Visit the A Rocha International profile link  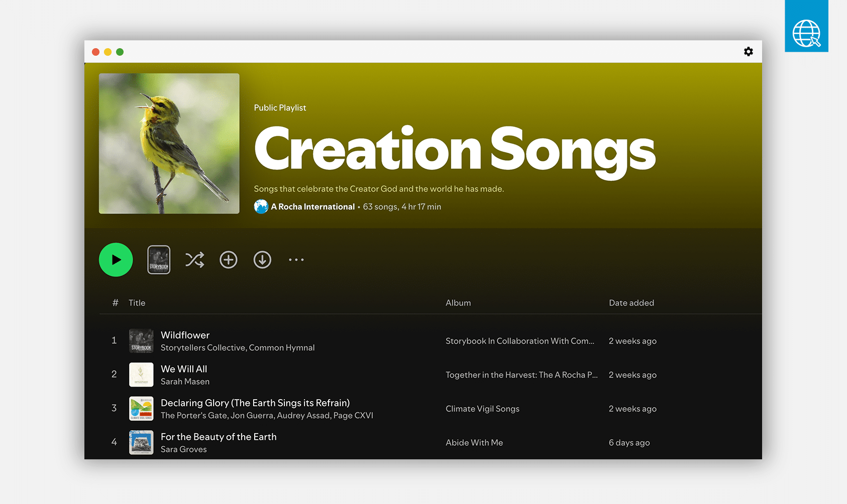(x=313, y=207)
